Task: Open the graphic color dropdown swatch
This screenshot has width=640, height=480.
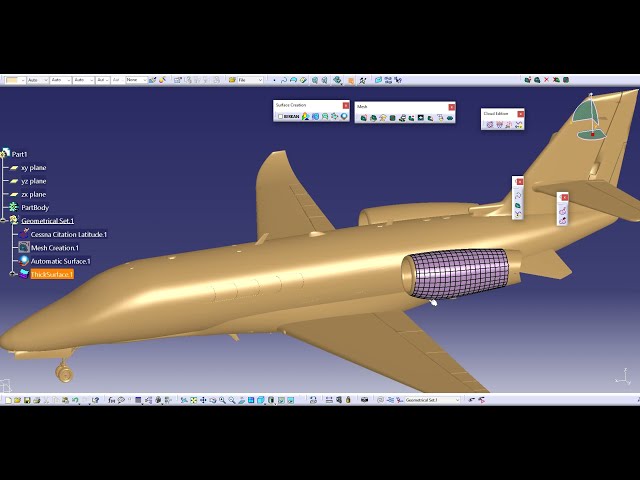Action: [16, 80]
